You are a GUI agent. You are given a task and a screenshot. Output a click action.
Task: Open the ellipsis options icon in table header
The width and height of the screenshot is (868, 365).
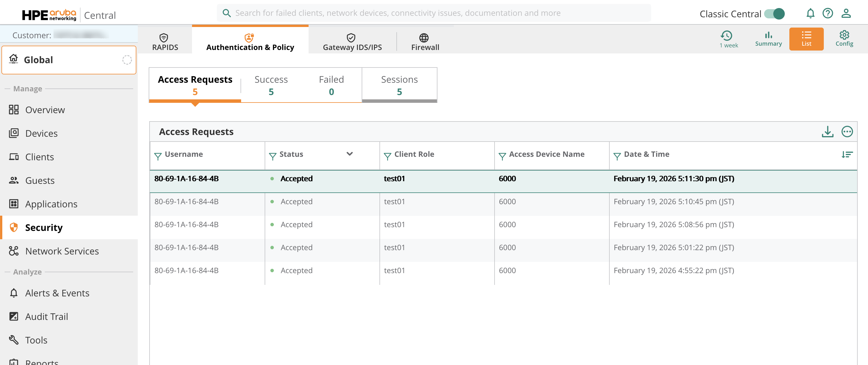tap(846, 132)
